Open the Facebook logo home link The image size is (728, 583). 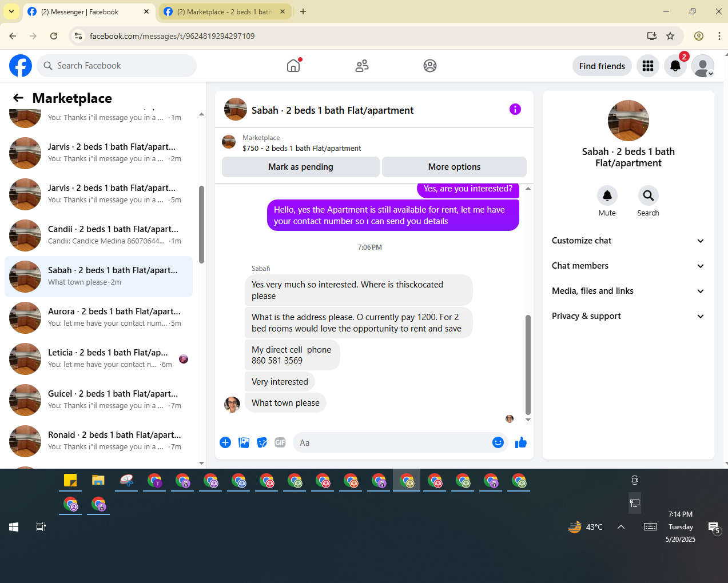pos(21,66)
